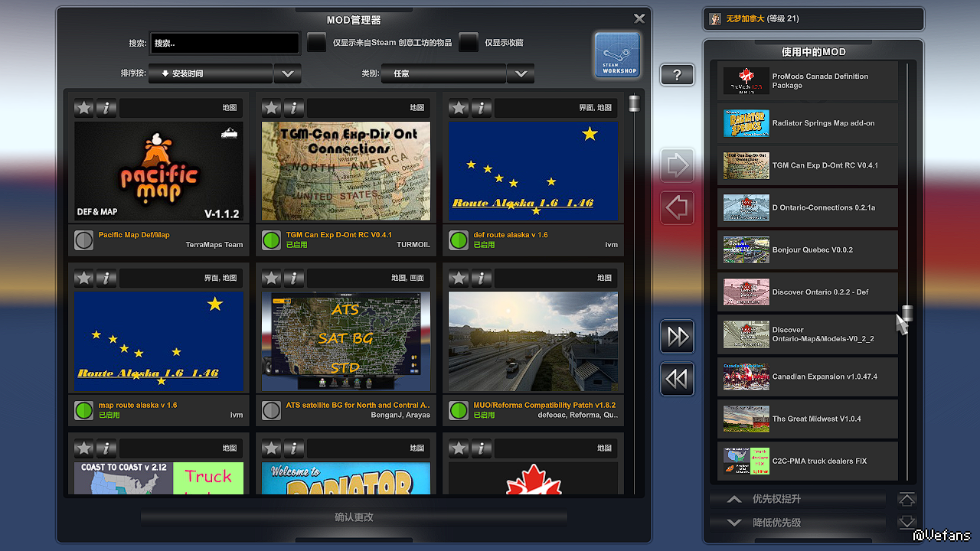This screenshot has height=551, width=980.
Task: Deactivate all mods with double left arrow
Action: pyautogui.click(x=678, y=379)
